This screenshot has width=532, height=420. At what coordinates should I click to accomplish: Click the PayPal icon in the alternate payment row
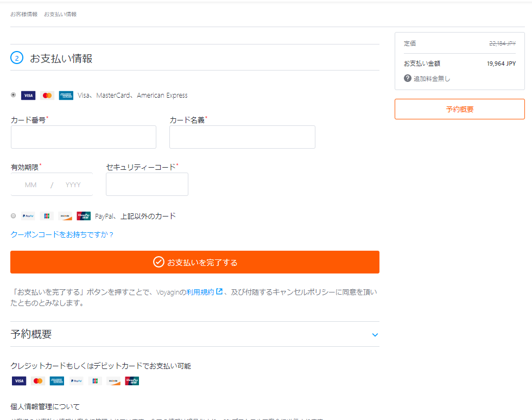[28, 215]
